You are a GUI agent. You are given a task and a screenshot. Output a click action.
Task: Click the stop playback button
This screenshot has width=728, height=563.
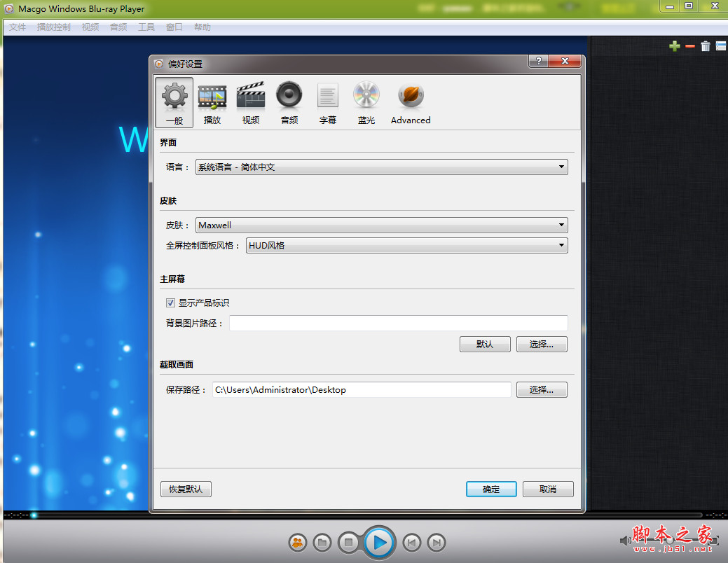349,543
